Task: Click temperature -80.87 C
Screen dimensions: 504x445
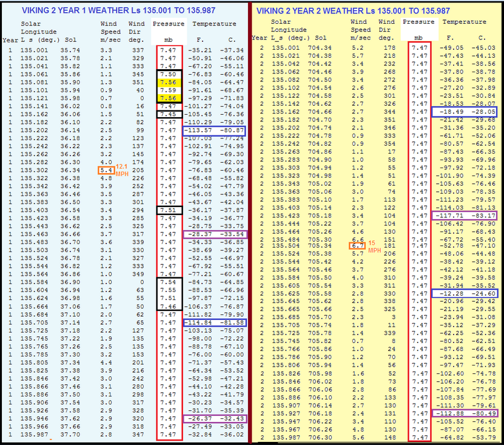Action: 232,131
